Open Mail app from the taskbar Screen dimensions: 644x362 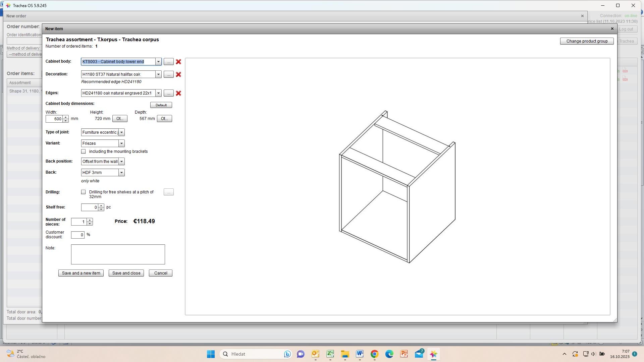coord(419,354)
